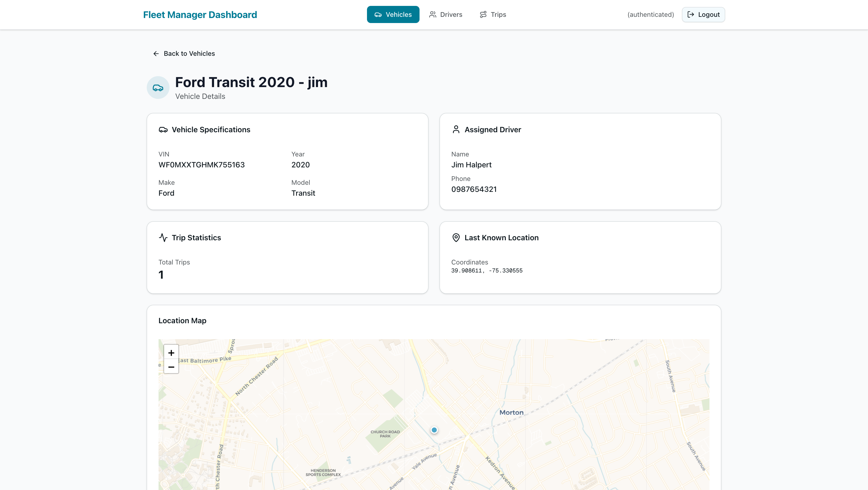Click the blue vehicle location marker on the map
The width and height of the screenshot is (868, 490).
[x=434, y=430]
